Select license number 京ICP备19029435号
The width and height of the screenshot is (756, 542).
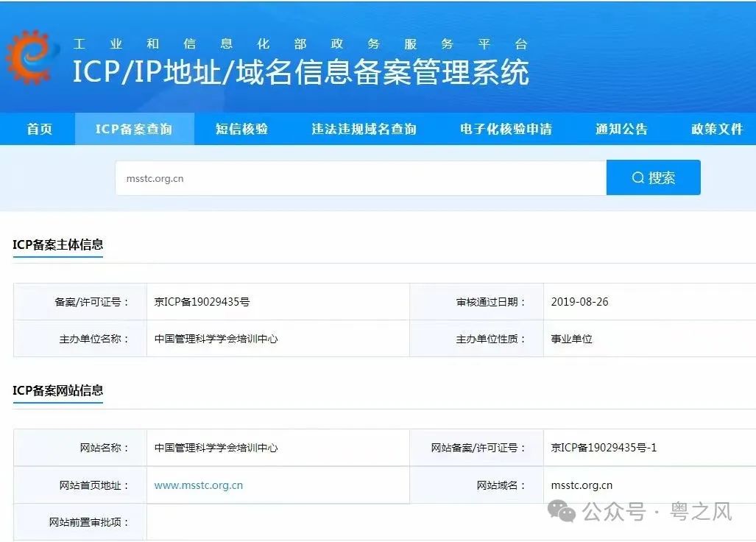click(x=202, y=302)
